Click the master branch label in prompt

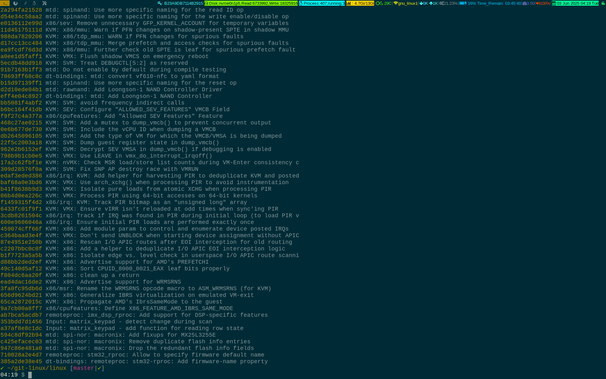pyautogui.click(x=83, y=368)
